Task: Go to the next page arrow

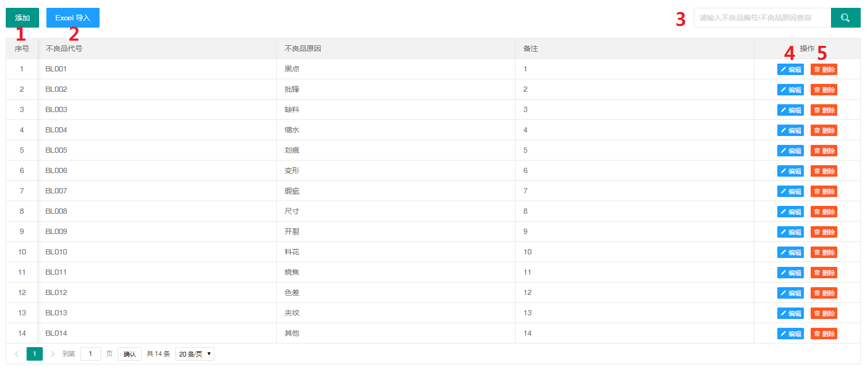Action: [x=52, y=354]
